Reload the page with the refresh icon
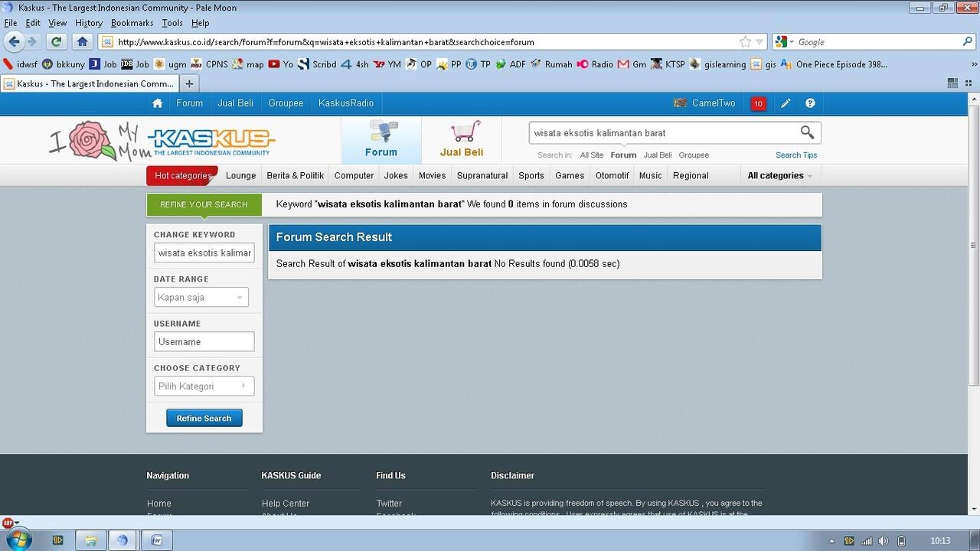Image resolution: width=980 pixels, height=551 pixels. tap(56, 41)
